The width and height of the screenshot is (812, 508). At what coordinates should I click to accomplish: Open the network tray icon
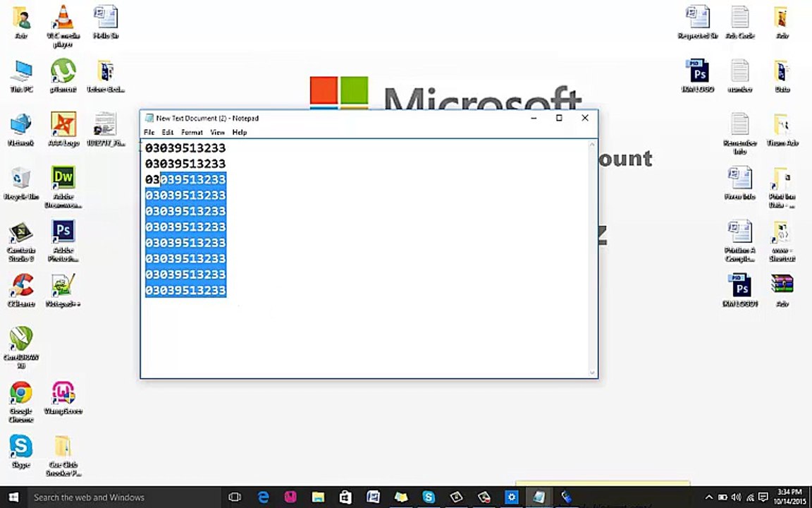pyautogui.click(x=749, y=497)
